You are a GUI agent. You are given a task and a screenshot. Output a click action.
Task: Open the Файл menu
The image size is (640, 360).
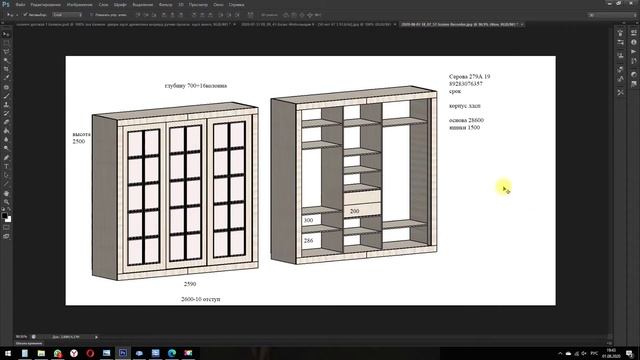[20, 4]
